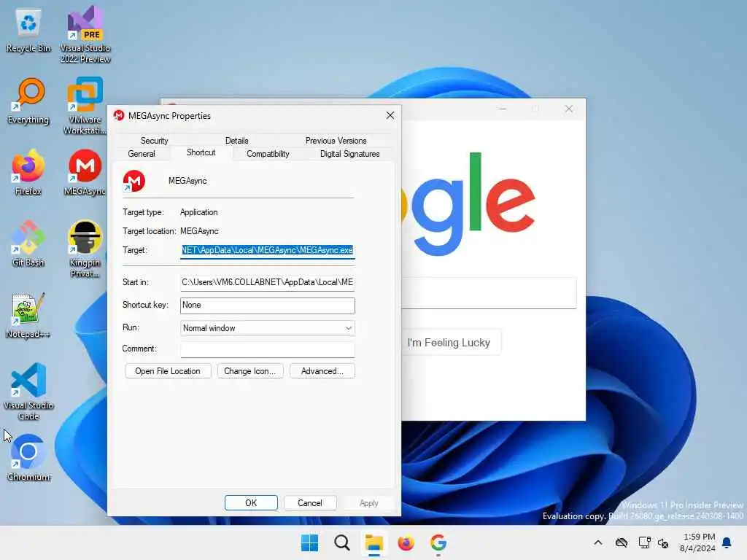Click the Shortcut key field
Screen dimensions: 747x560
point(267,306)
